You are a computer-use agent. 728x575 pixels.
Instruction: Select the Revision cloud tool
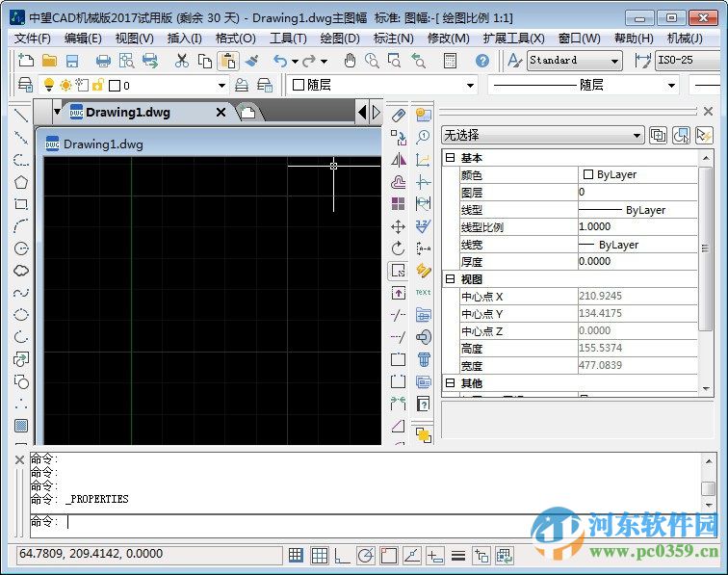point(21,271)
